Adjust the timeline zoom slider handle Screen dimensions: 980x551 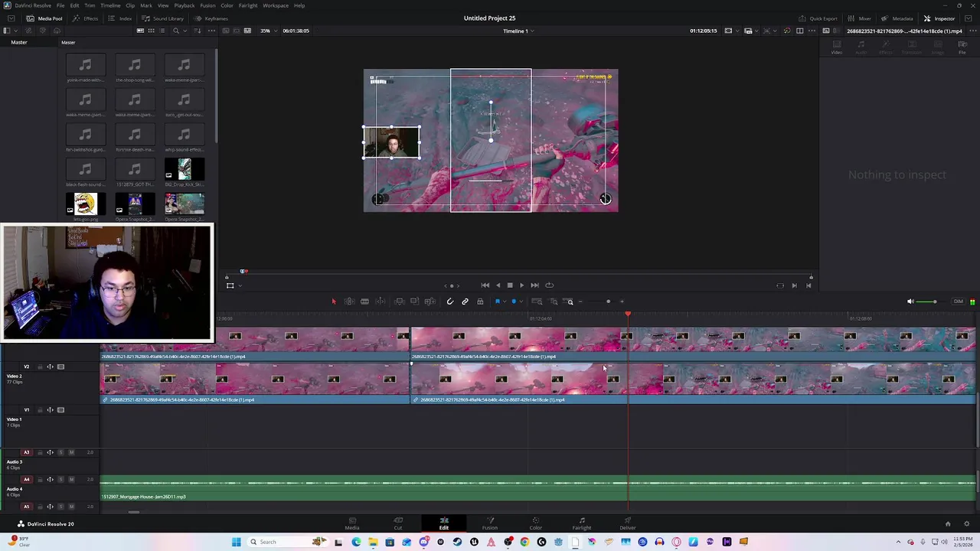click(609, 302)
